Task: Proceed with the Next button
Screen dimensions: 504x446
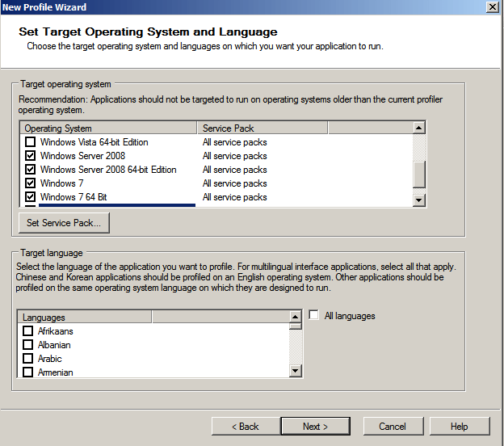Action: click(315, 427)
